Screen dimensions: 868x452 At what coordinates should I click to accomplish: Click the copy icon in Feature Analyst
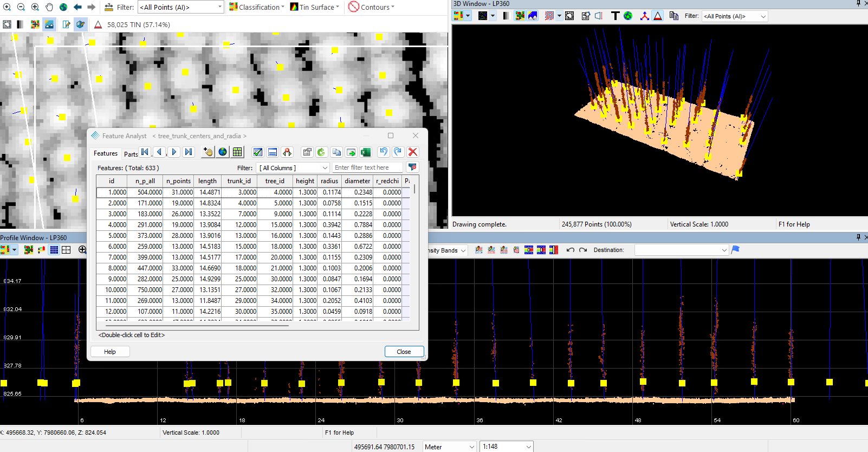click(336, 152)
